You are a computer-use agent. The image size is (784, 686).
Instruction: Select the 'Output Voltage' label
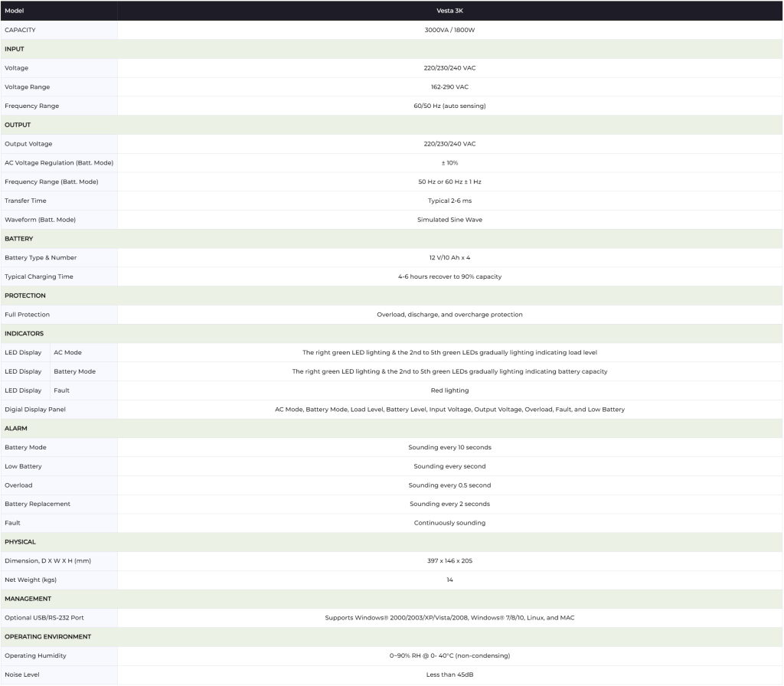point(28,144)
